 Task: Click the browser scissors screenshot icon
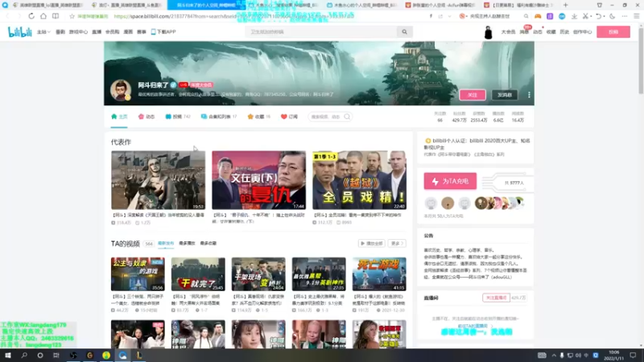[x=585, y=16]
